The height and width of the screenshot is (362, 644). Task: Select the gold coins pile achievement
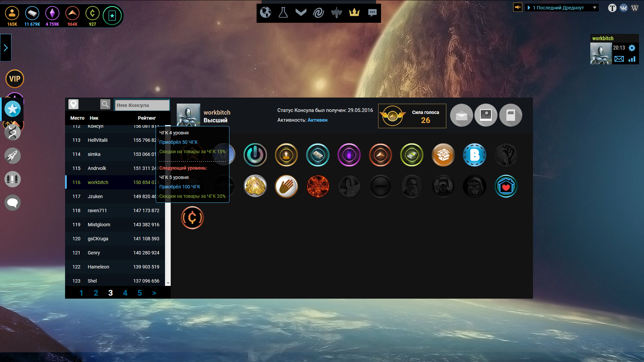(255, 186)
